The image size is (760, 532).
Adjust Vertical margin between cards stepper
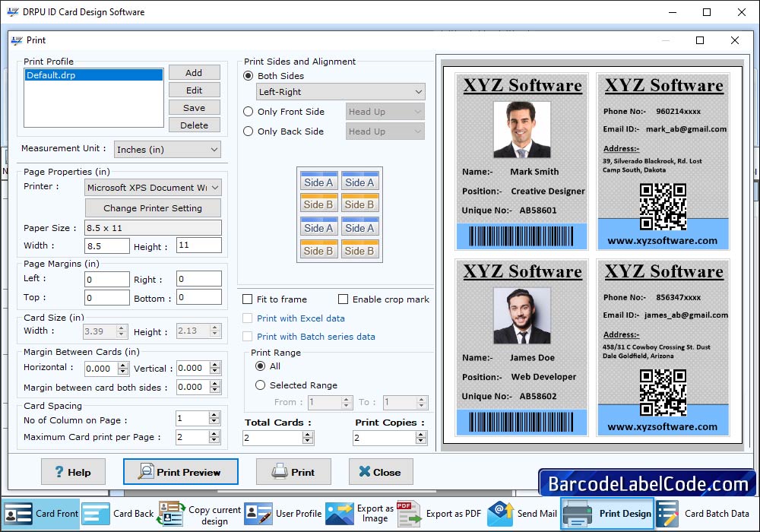click(215, 369)
